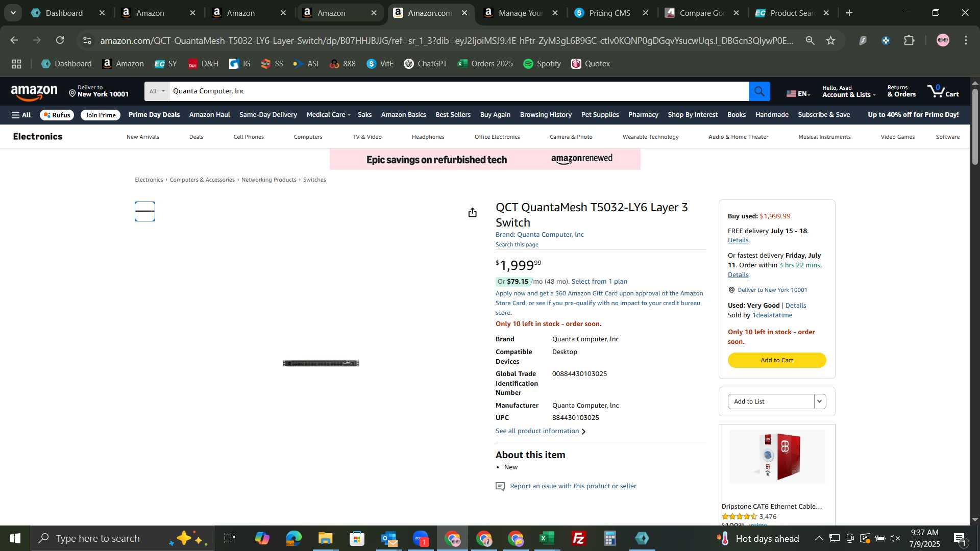Click the Switches breadcrumb link
Viewport: 980px width, 551px height.
pos(314,180)
